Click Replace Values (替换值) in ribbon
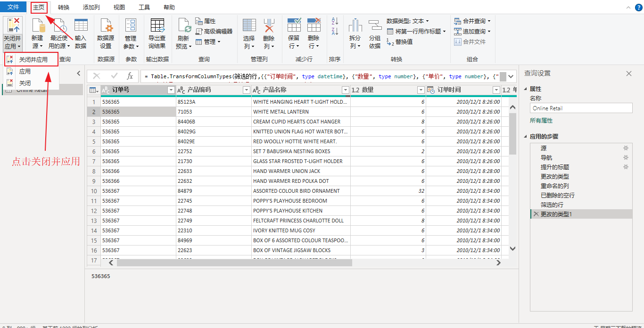The width and height of the screenshot is (644, 328). pyautogui.click(x=400, y=41)
